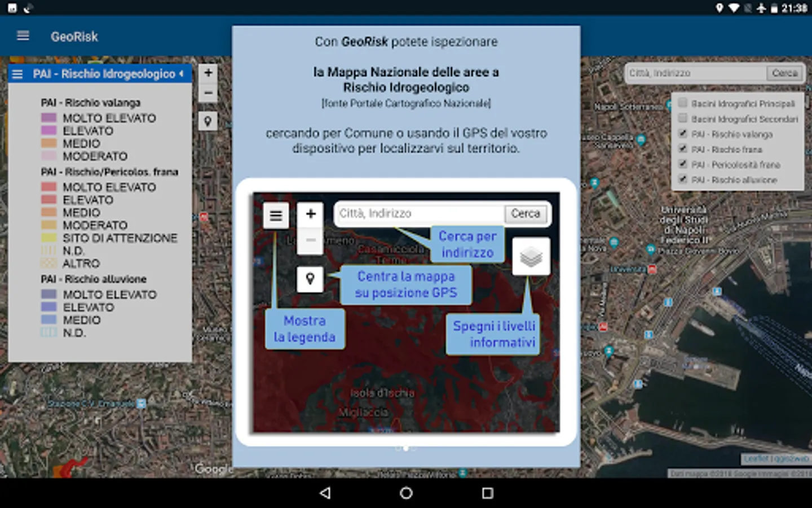Open the Leaflet attribution link

[756, 459]
